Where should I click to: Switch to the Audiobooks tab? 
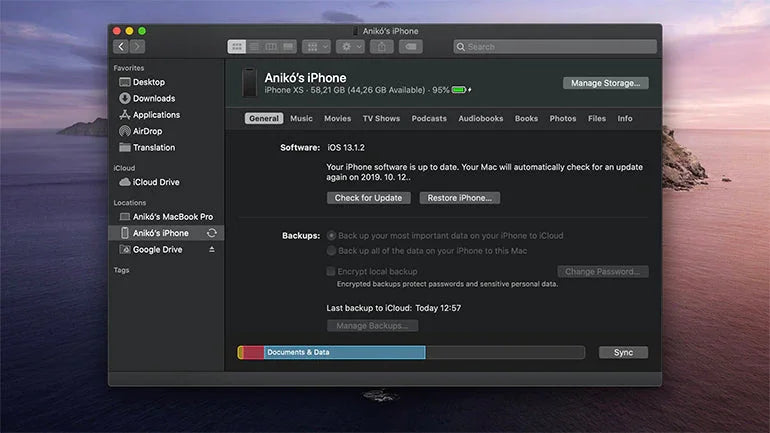tap(481, 118)
